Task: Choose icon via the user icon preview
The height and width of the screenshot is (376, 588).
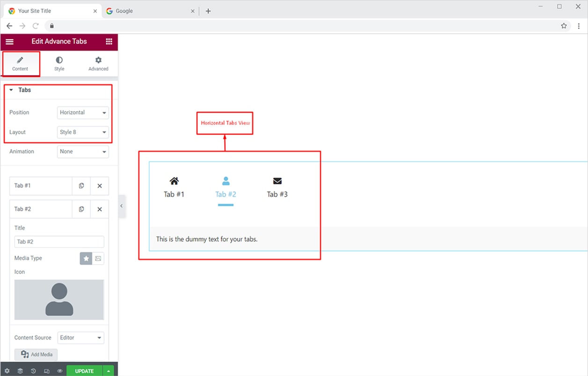Action: coord(59,300)
